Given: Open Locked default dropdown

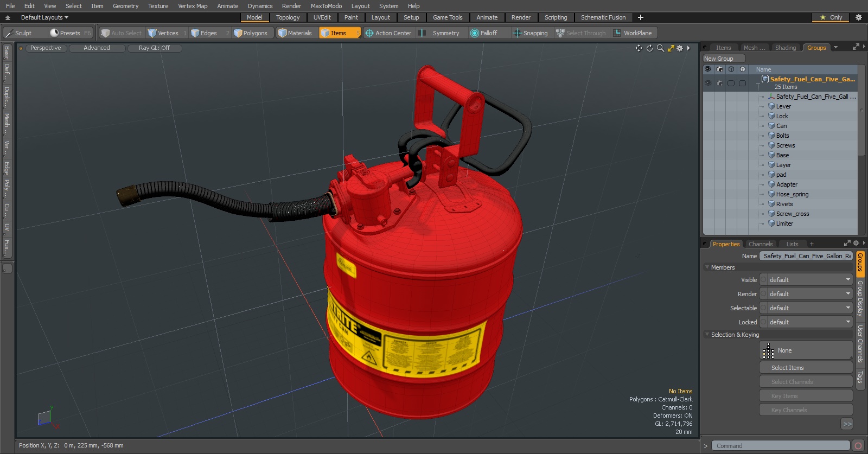Looking at the screenshot, I should (806, 322).
